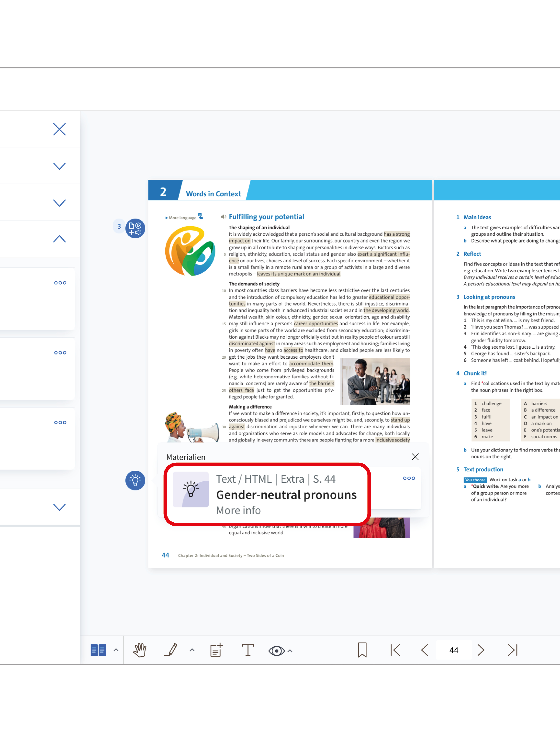Bookmark the current page
The width and height of the screenshot is (560, 732).
click(362, 650)
